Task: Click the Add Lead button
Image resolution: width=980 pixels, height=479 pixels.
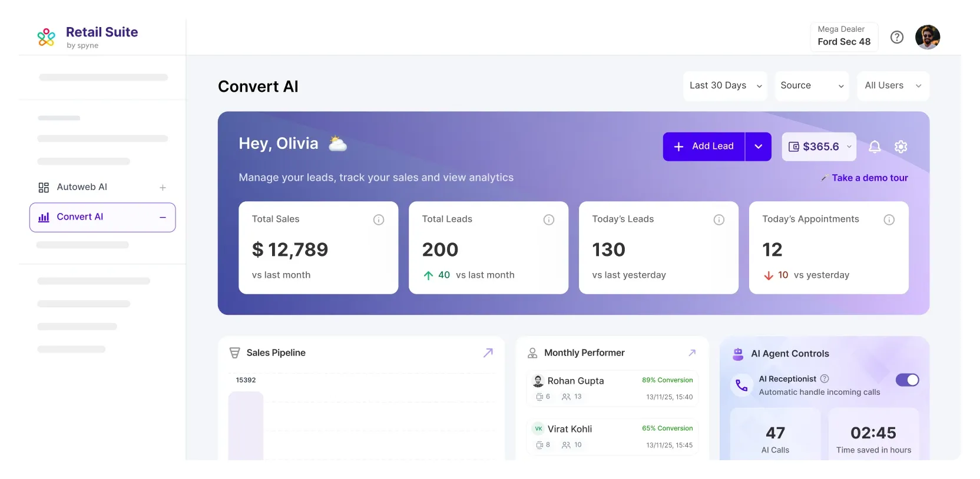Action: 704,147
